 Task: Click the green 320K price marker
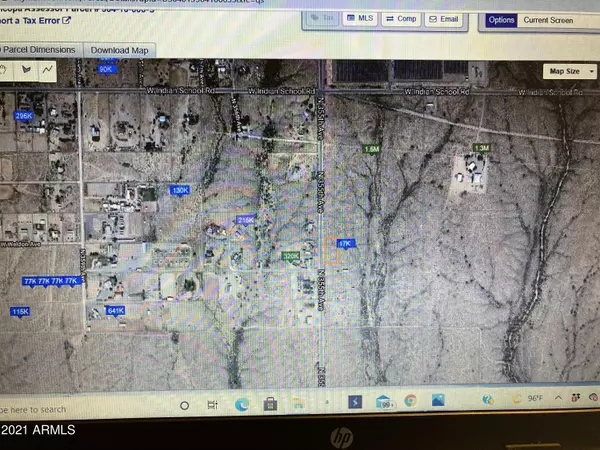point(291,256)
